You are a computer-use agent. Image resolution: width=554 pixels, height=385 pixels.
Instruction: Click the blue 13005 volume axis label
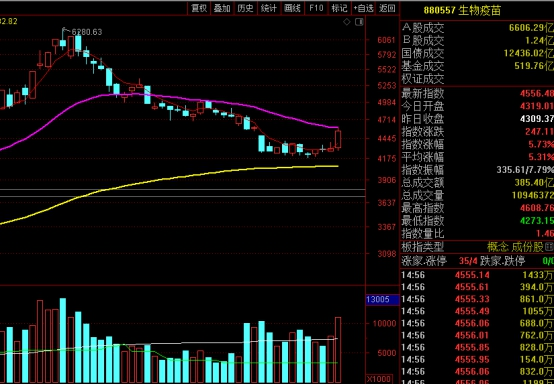tap(382, 300)
